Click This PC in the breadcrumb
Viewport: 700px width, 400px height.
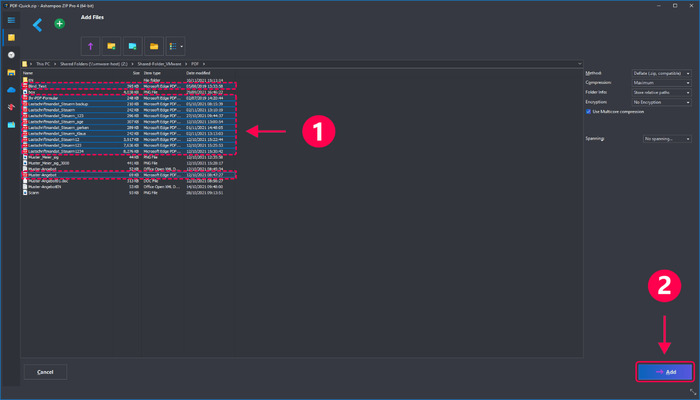[43, 64]
